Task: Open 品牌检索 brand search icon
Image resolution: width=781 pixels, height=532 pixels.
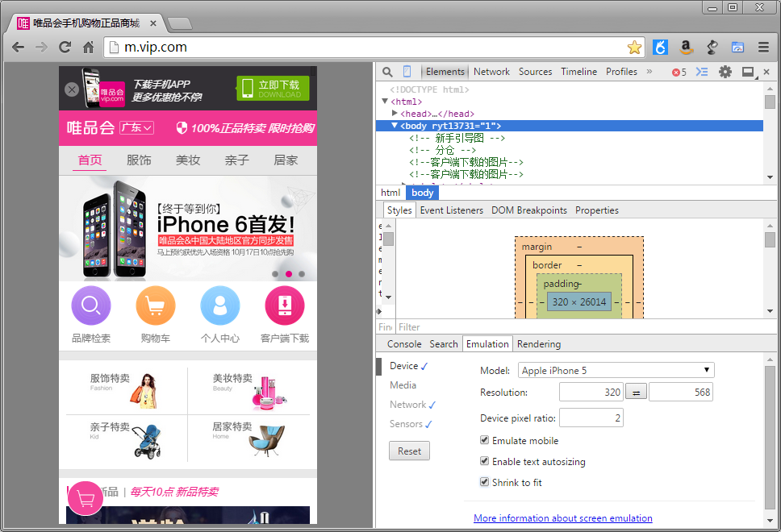Action: (91, 305)
